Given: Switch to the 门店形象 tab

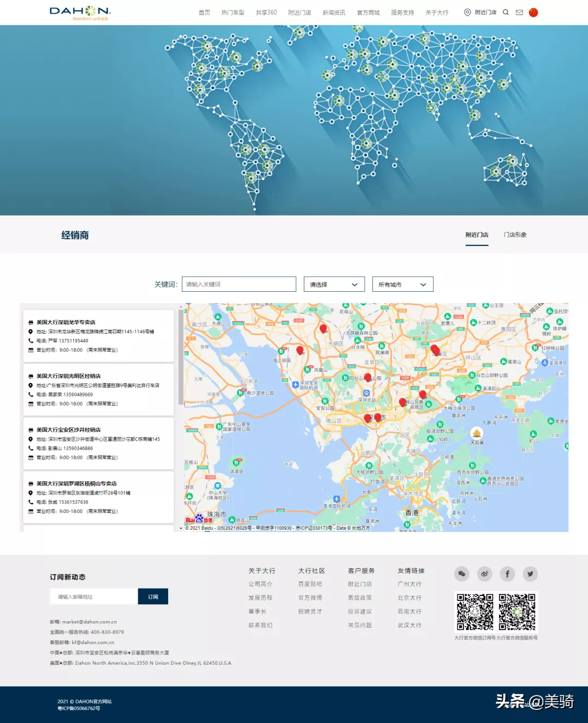Looking at the screenshot, I should pos(515,235).
